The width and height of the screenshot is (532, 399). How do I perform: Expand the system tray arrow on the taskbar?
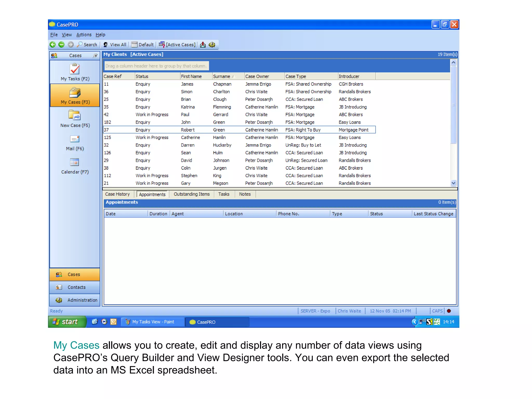tap(414, 322)
